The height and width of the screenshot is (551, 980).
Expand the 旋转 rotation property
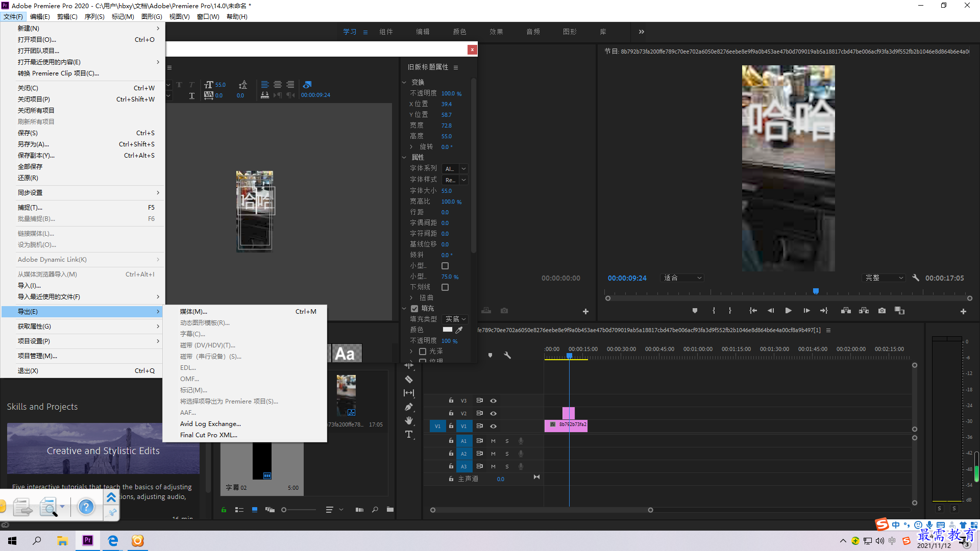(x=411, y=147)
